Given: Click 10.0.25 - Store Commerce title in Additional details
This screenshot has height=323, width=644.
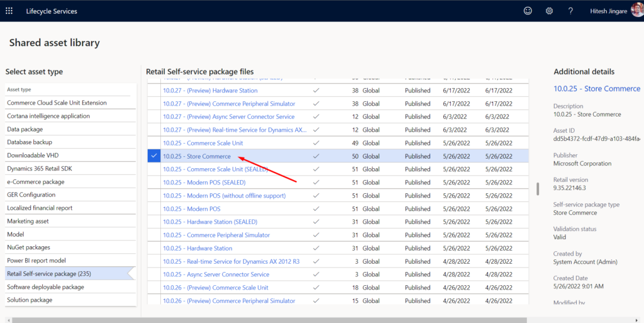Looking at the screenshot, I should [597, 88].
